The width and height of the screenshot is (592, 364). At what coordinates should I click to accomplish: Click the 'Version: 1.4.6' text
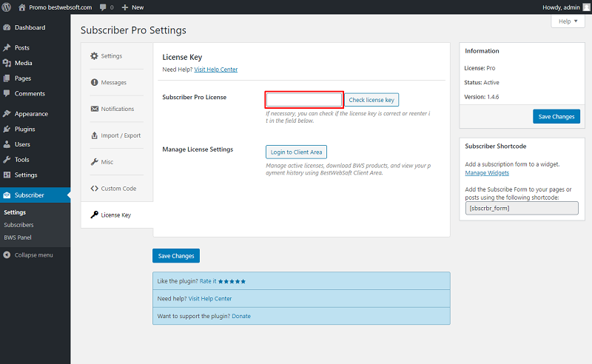(482, 97)
